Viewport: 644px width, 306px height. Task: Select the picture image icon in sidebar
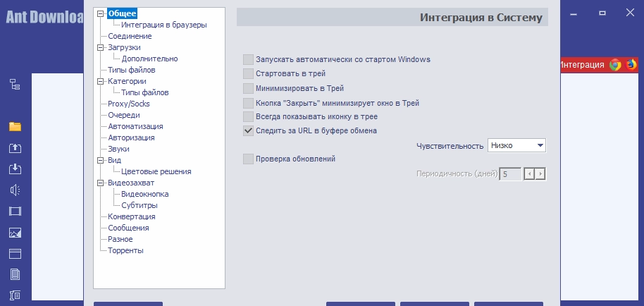click(x=15, y=232)
